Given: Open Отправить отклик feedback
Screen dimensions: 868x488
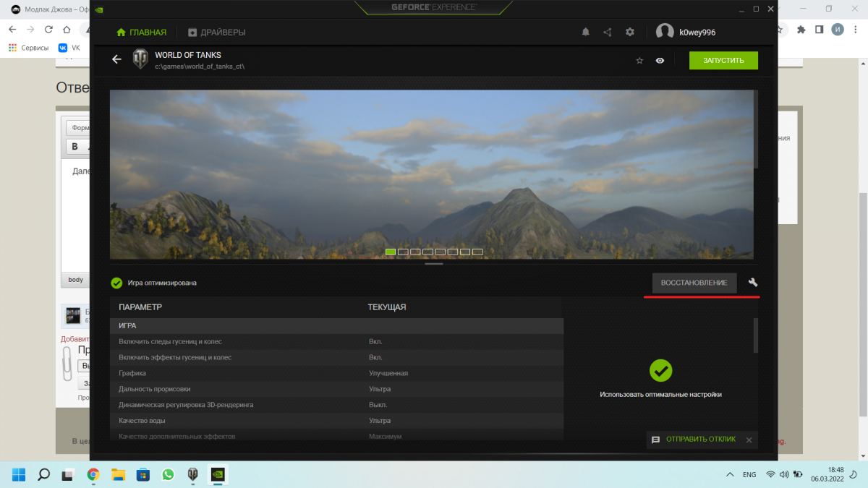Looking at the screenshot, I should (693, 440).
